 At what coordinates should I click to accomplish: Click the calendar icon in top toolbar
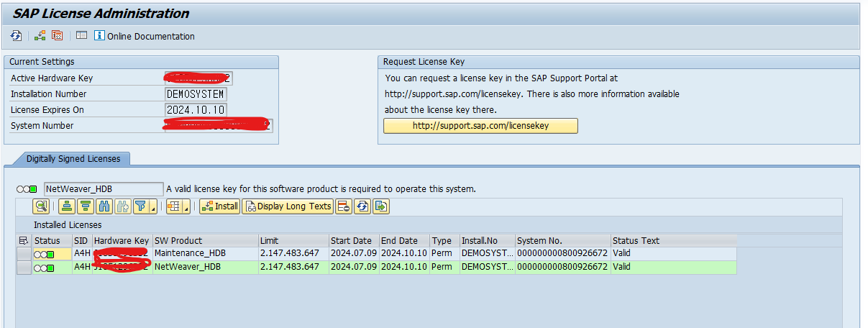(58, 36)
